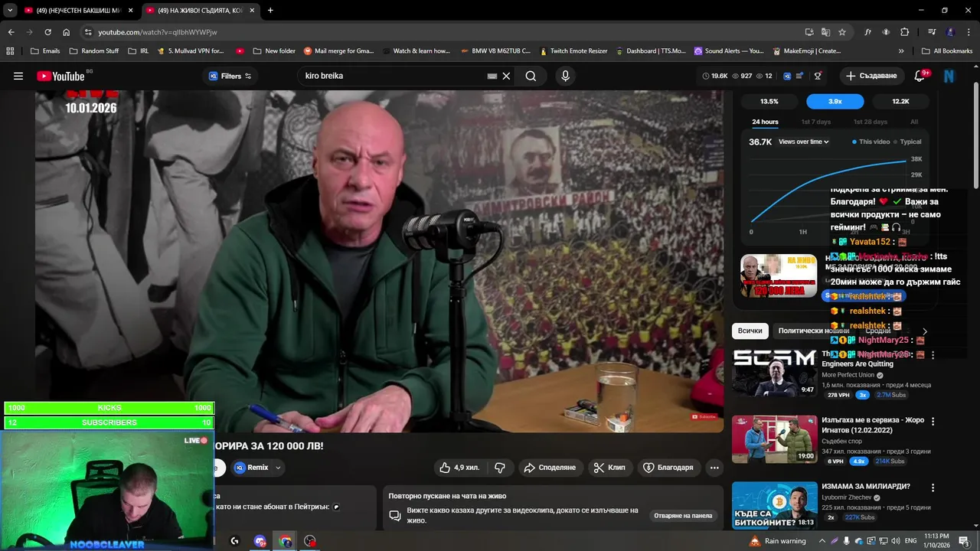This screenshot has width=980, height=551.
Task: Like the video with 4,9 хил. likes
Action: (x=459, y=468)
